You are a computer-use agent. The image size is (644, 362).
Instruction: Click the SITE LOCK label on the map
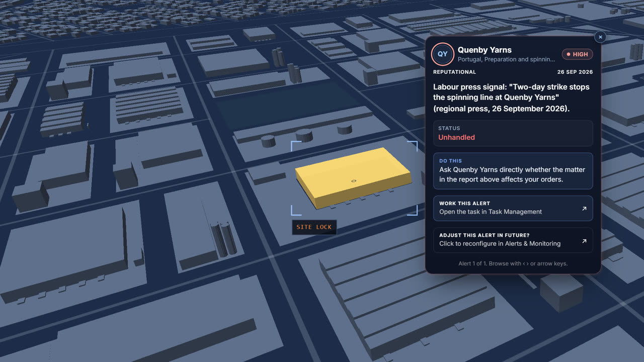point(314,227)
